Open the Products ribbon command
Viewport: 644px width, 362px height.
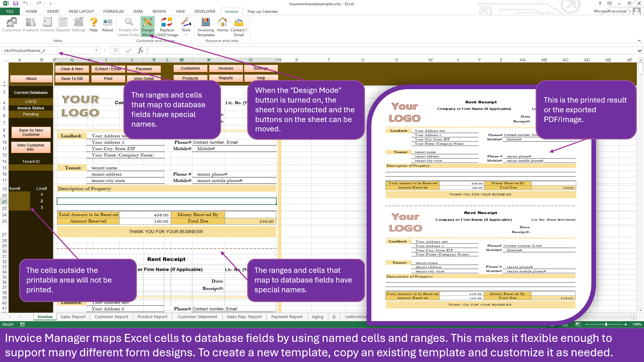[x=31, y=25]
